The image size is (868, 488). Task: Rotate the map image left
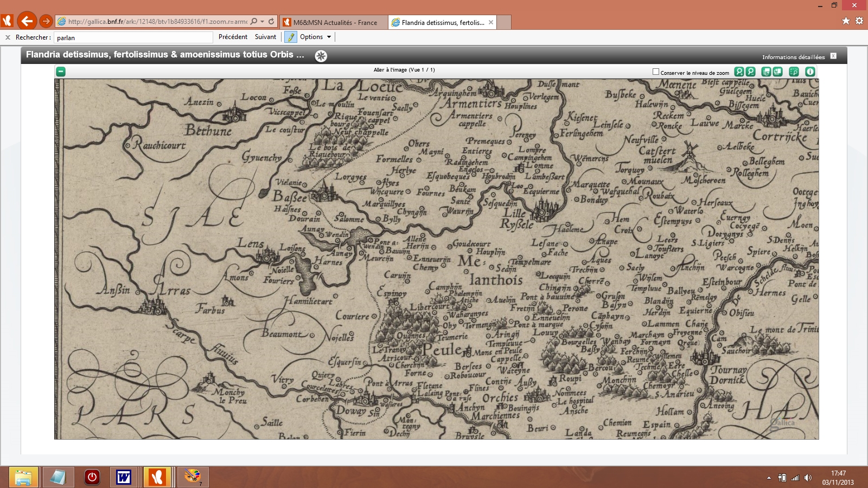click(766, 72)
